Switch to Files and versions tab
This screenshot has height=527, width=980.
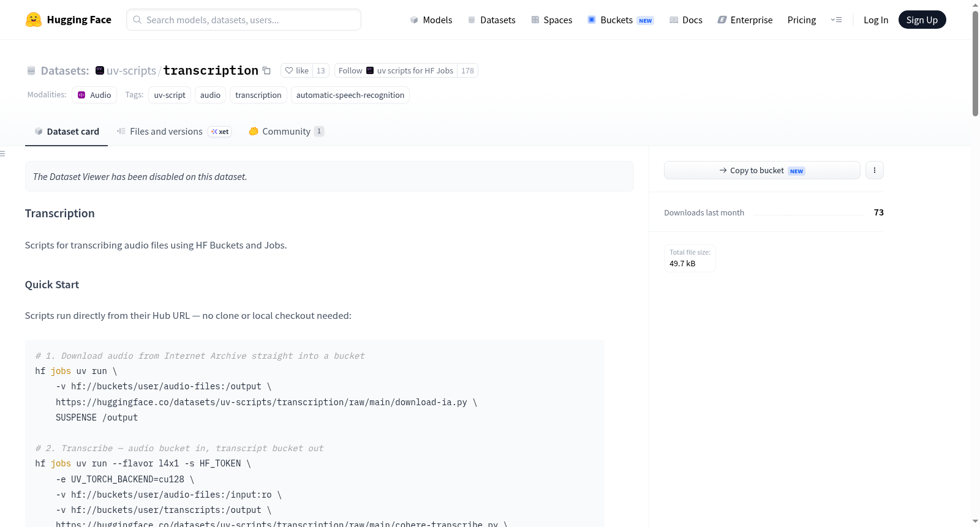[174, 132]
